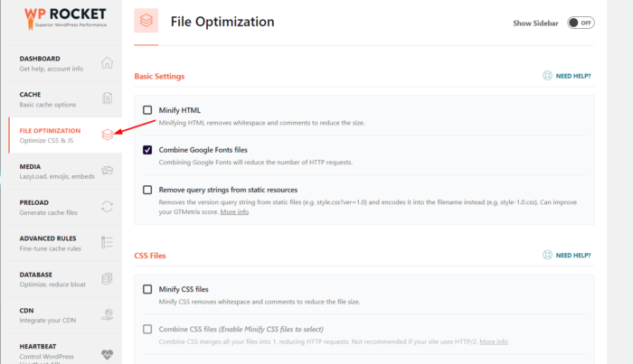Open More info link for query strings
The width and height of the screenshot is (633, 364).
coord(234,212)
